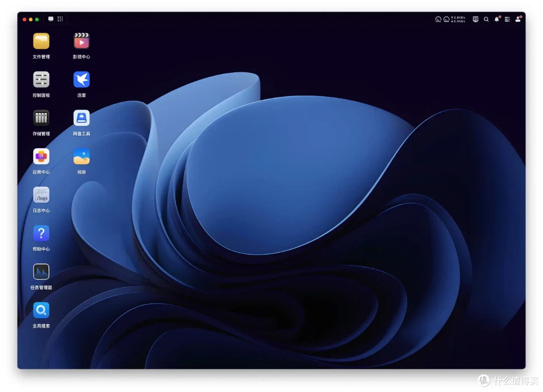Screen dimensions: 543x392
Task: Launch the 任务管理器 task manager
Action: 41,272
